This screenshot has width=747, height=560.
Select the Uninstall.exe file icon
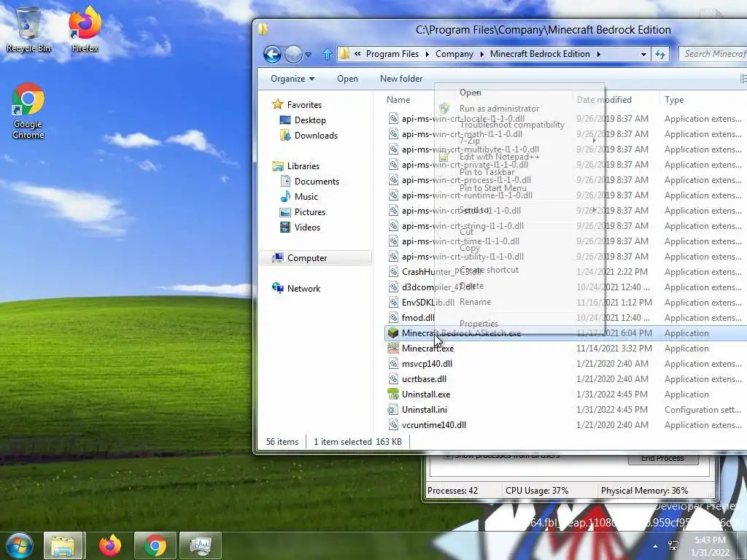(x=393, y=394)
